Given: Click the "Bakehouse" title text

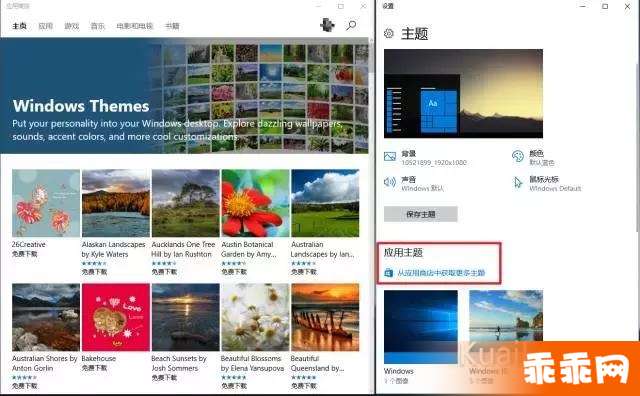Looking at the screenshot, I should pyautogui.click(x=98, y=358).
